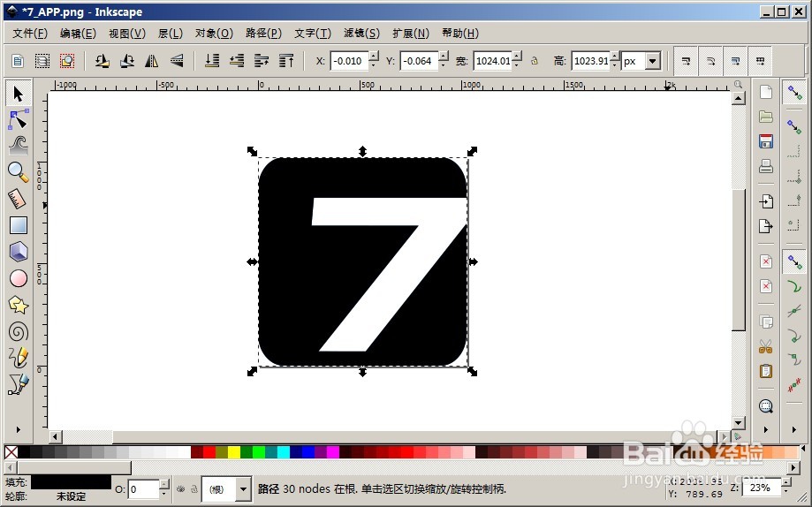Rotate selection 90° clockwise
Image resolution: width=812 pixels, height=507 pixels.
click(x=127, y=61)
